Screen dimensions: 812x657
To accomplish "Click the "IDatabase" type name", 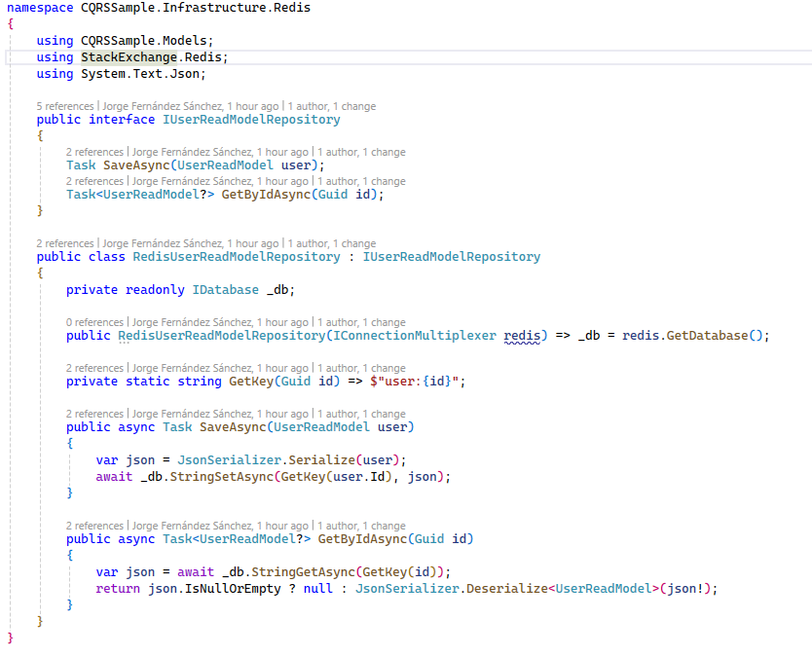I will (x=225, y=290).
